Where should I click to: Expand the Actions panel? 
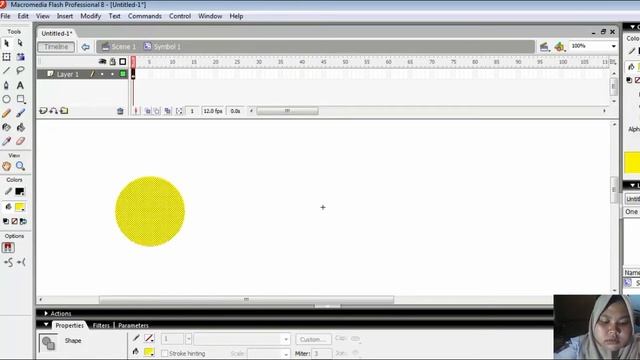[46, 313]
